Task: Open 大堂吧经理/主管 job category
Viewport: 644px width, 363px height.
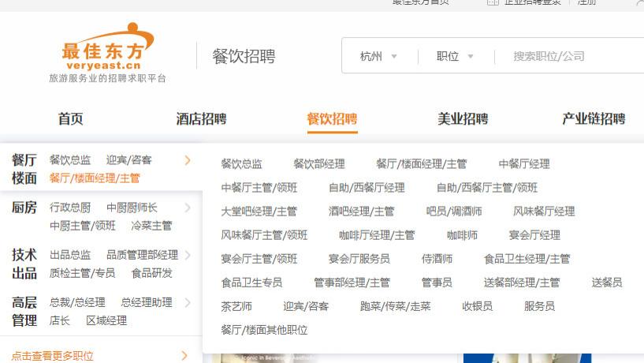Action: click(x=259, y=211)
